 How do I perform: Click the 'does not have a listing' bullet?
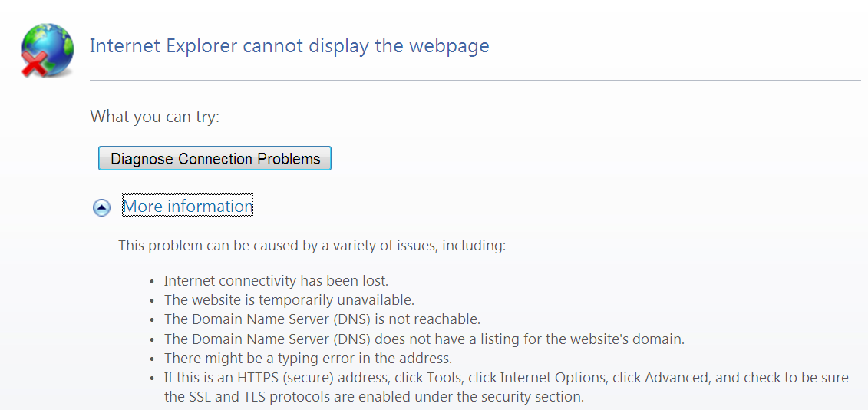[424, 339]
